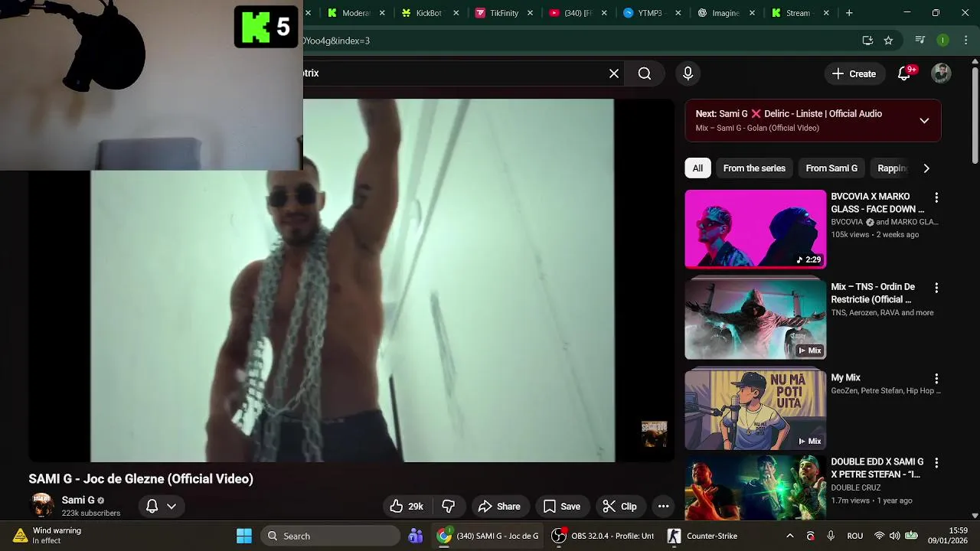Image resolution: width=980 pixels, height=551 pixels.
Task: Click the Windows taskbar Search box
Action: click(x=330, y=536)
